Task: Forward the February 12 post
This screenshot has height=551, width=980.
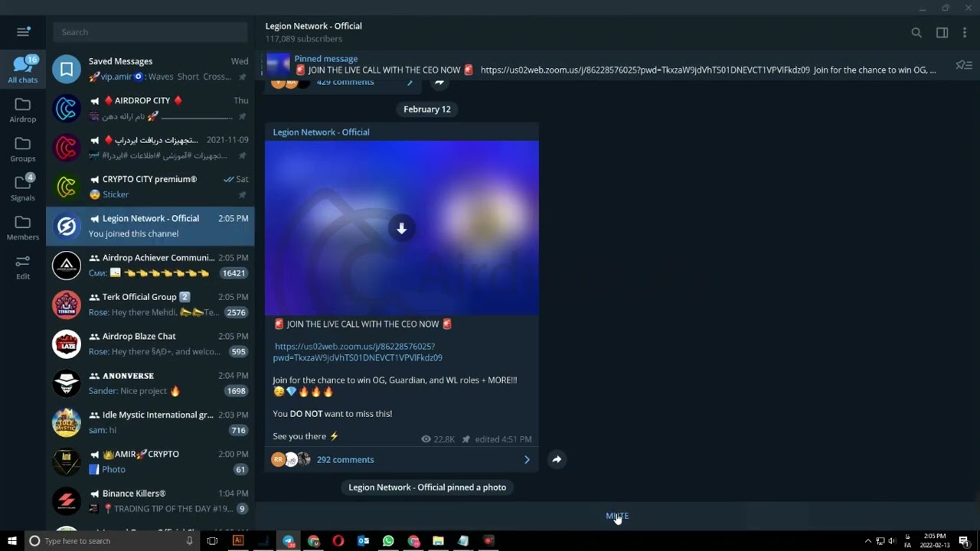Action: 557,459
